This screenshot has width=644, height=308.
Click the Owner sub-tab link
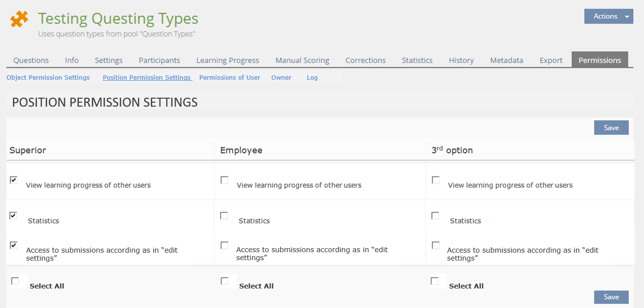point(281,78)
